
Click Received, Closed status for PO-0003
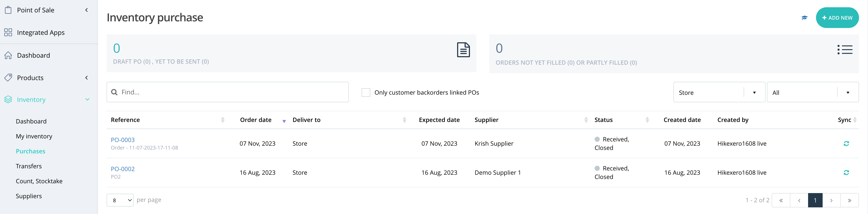(x=612, y=144)
